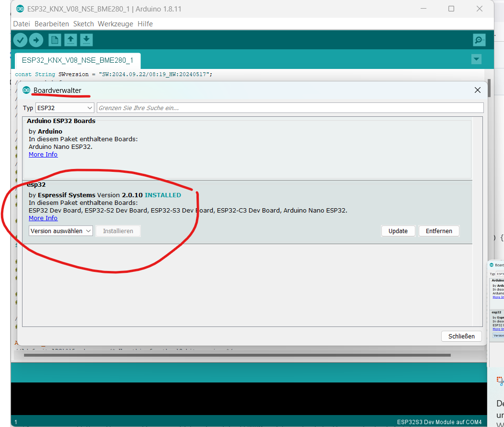
Task: Click the editor vertical scrollbar thumb
Action: 489,88
